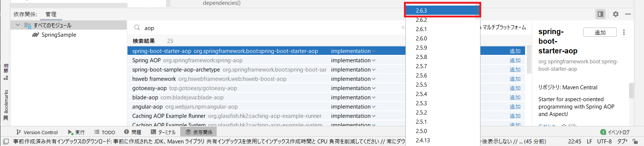Open the structure sidebar tool window

coord(6,72)
